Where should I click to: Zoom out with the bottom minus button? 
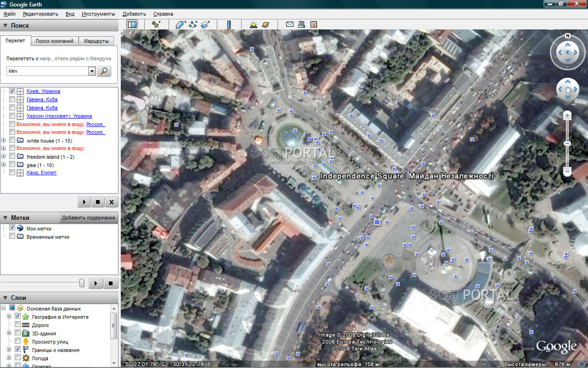click(567, 172)
